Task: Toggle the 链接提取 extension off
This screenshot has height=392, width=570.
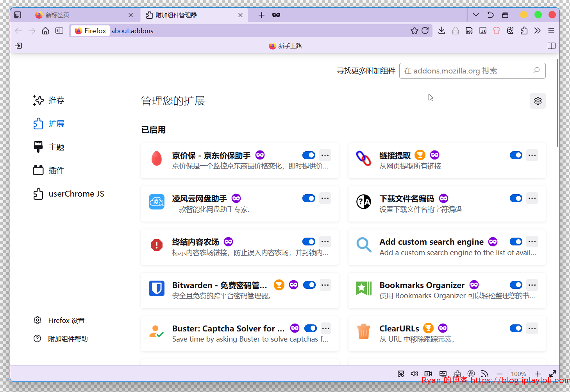Action: pos(516,155)
